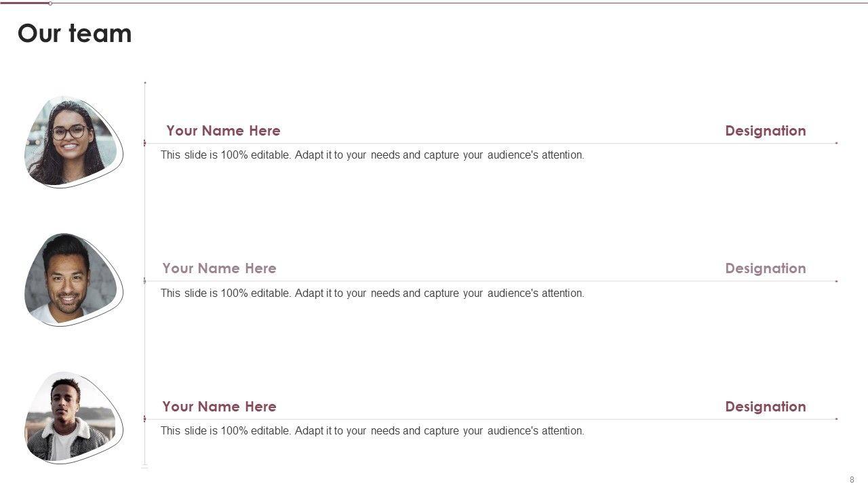Select "Your Name Here" beside the bearded man
The image size is (868, 488).
(x=219, y=268)
